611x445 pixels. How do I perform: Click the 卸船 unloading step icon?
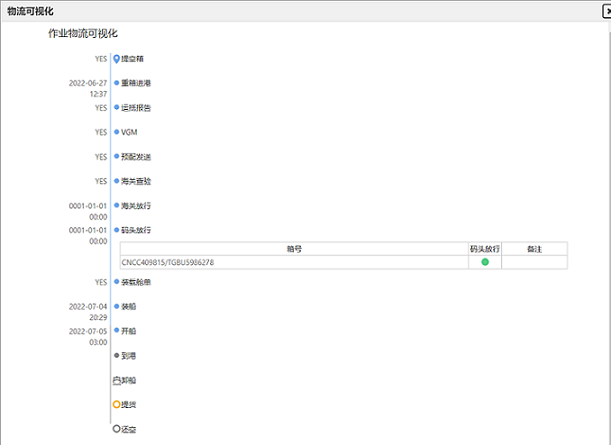[117, 380]
